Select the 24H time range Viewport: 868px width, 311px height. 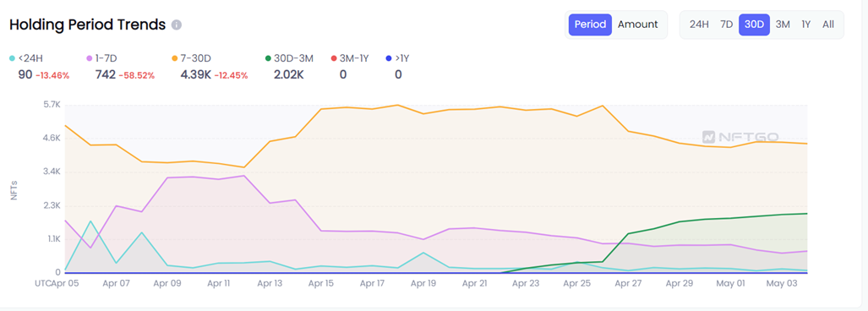[x=699, y=25]
